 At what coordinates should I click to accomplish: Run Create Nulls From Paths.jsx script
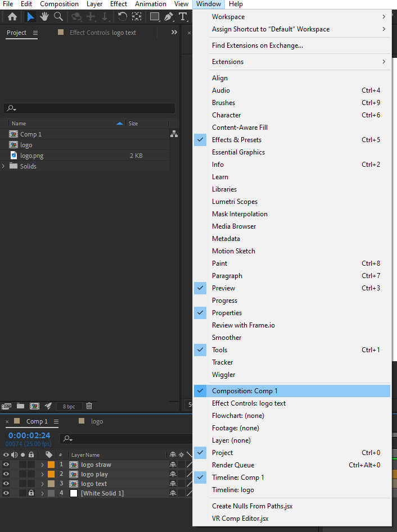pyautogui.click(x=292, y=506)
